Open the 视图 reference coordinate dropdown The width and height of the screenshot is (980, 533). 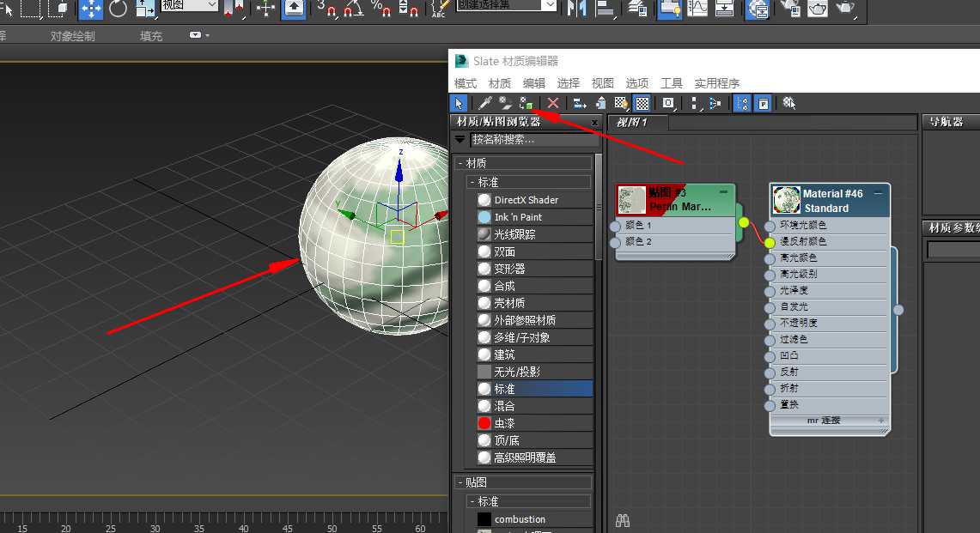pyautogui.click(x=189, y=5)
